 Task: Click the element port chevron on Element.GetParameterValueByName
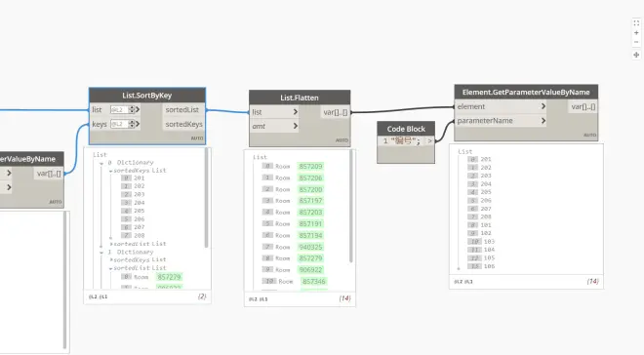point(543,106)
